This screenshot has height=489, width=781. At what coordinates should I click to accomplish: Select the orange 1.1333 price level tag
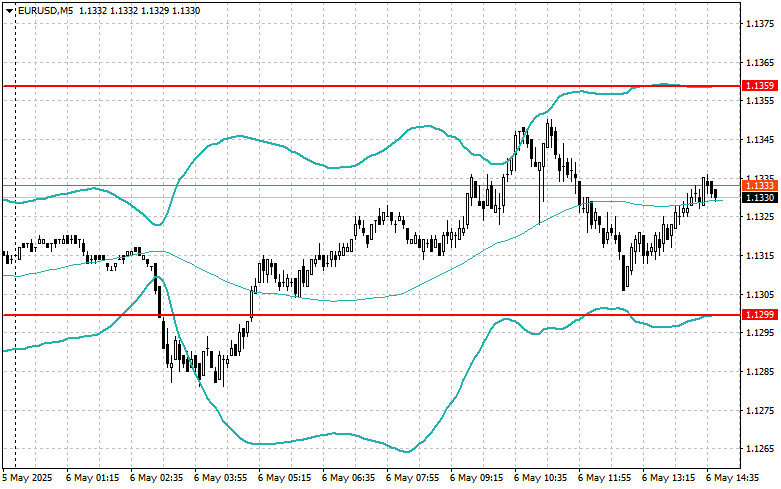pos(760,185)
